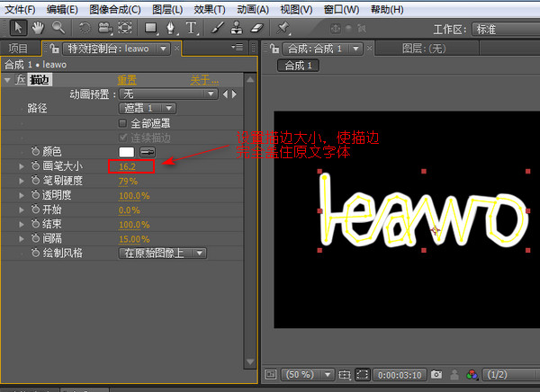This screenshot has height=392, width=540.
Task: Expand the 透明度 property
Action: 22,195
